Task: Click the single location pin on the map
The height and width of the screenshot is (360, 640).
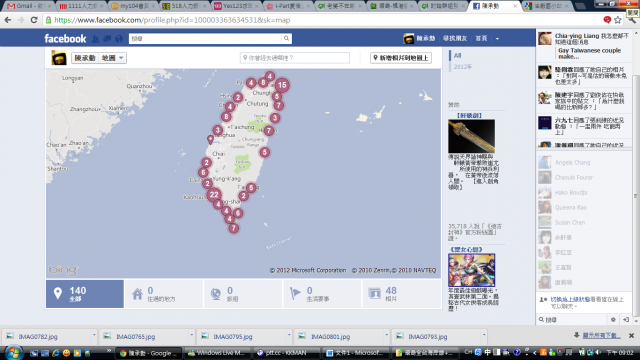Action: 210,140
